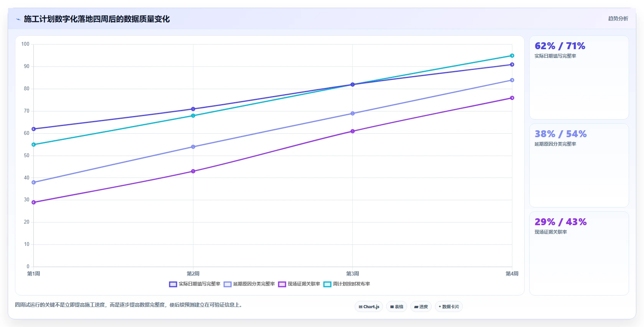Toggle the 实际日期填写完整率 legend item
The height and width of the screenshot is (327, 644).
(x=195, y=284)
